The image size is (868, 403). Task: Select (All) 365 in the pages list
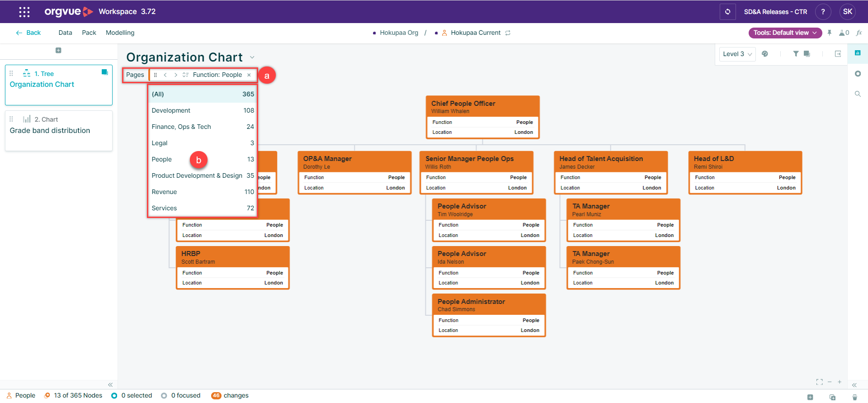tap(203, 94)
